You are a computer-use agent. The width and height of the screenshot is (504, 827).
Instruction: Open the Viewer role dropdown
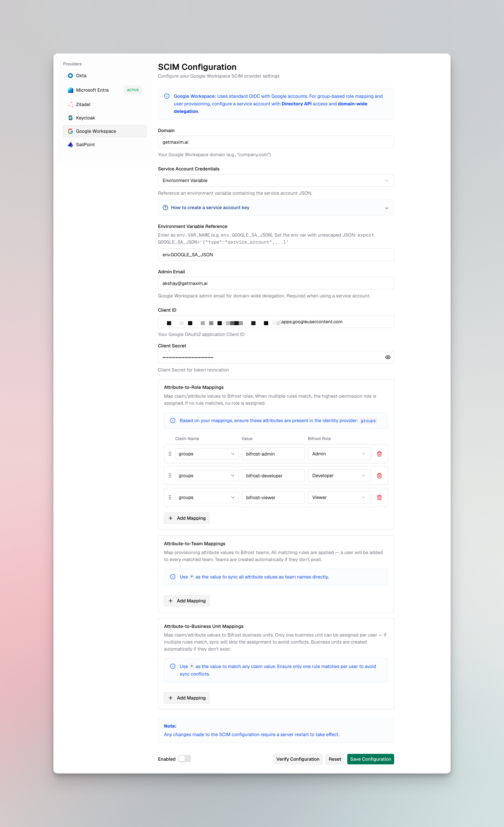pos(339,497)
